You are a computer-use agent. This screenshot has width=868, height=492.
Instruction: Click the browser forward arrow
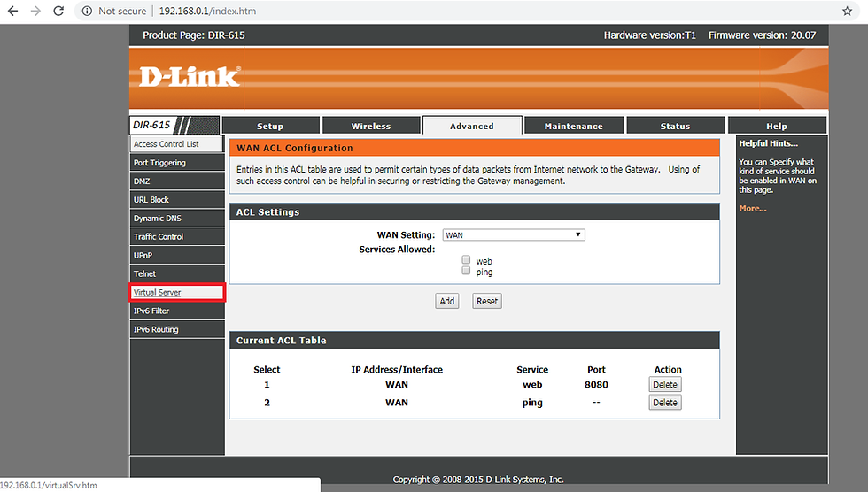click(35, 11)
